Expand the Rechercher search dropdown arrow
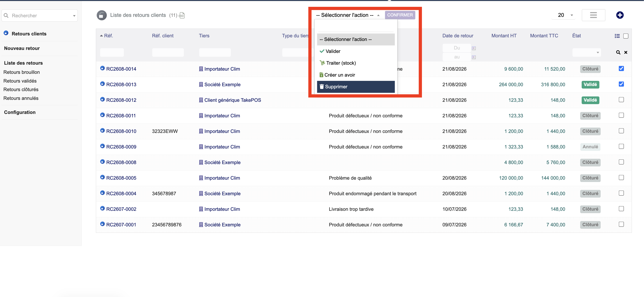The width and height of the screenshot is (644, 297). [x=74, y=16]
